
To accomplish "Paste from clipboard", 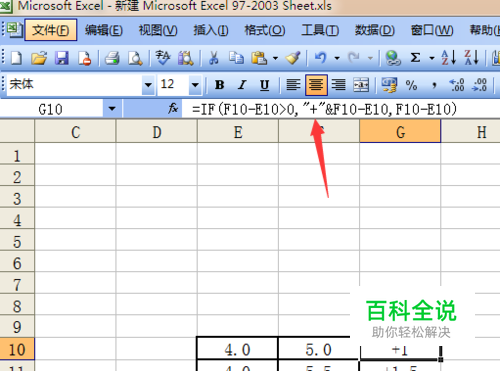I will [x=259, y=58].
